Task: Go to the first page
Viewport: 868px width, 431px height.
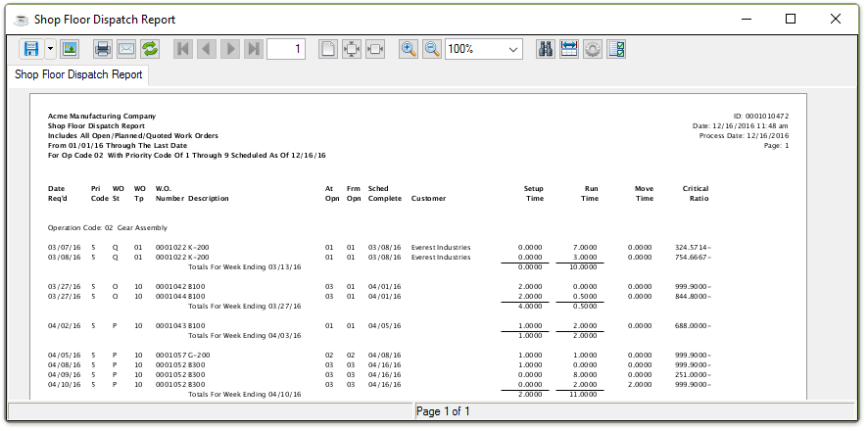Action: click(183, 49)
